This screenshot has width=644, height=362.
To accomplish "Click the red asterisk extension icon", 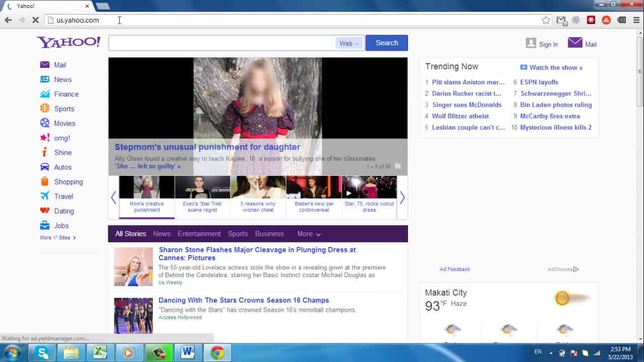I will [x=591, y=20].
